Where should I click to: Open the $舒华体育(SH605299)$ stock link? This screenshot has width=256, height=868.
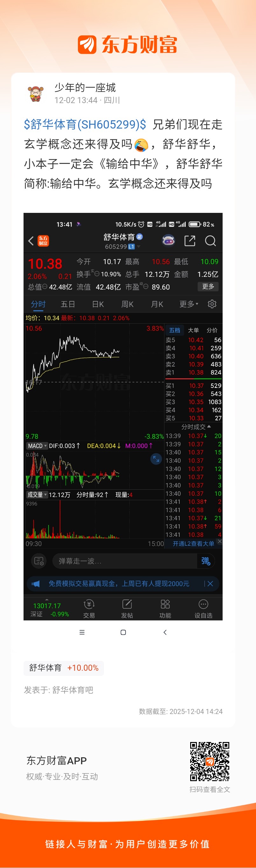pyautogui.click(x=85, y=124)
